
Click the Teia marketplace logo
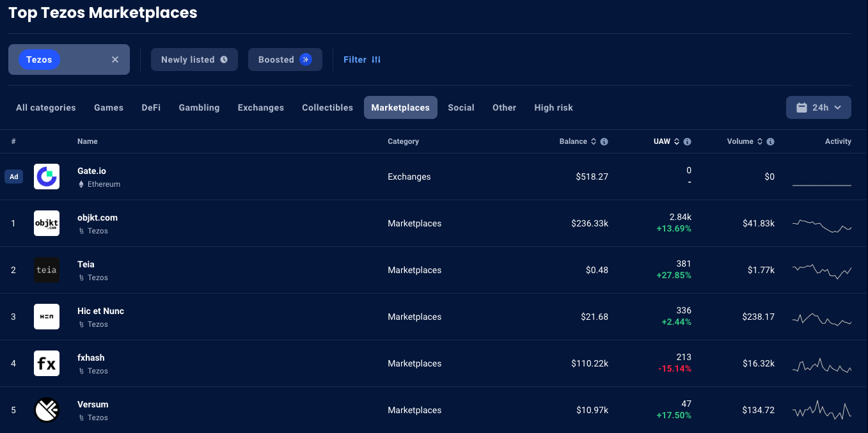pos(47,270)
